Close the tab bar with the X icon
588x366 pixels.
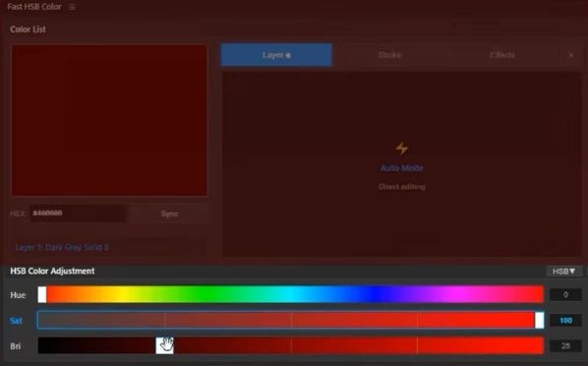[x=571, y=55]
